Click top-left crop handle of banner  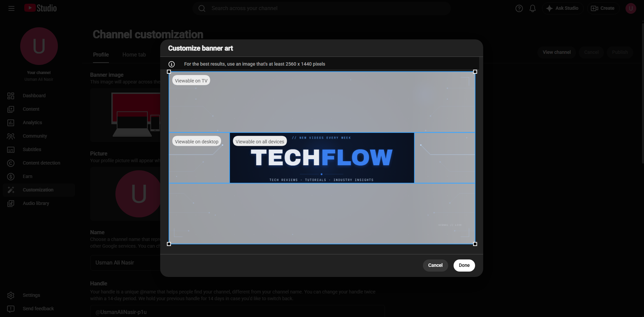pos(169,72)
